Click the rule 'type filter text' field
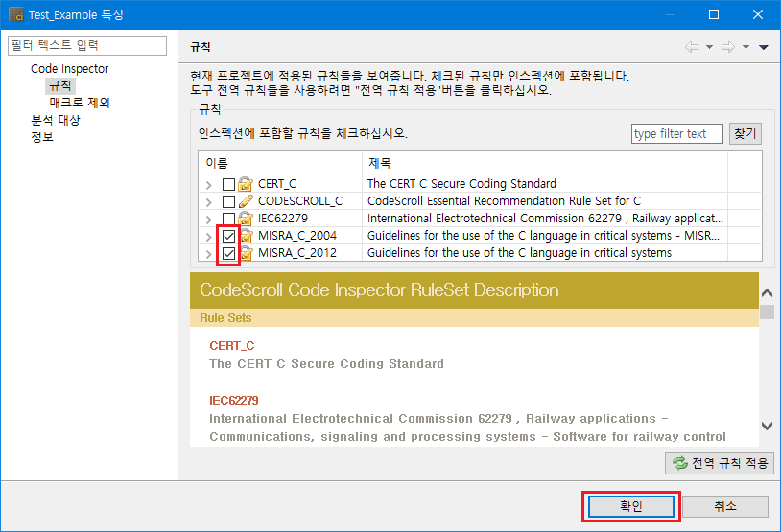 (x=677, y=134)
